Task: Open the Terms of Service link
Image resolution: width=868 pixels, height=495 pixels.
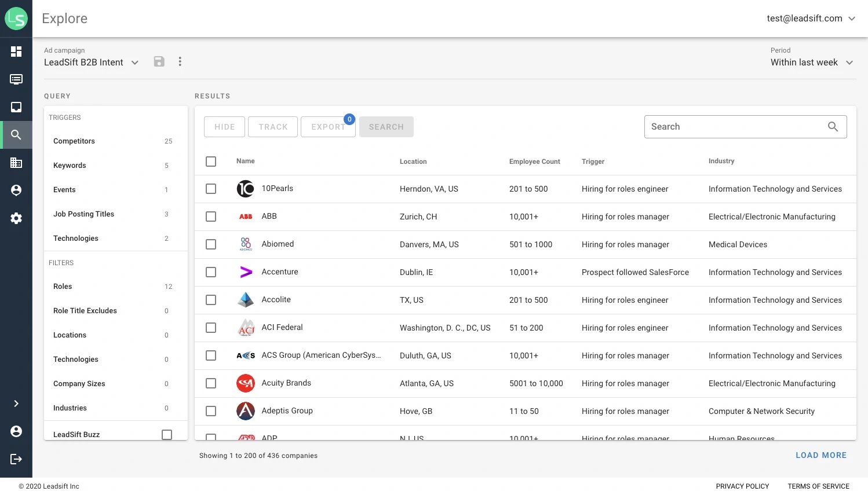Action: tap(818, 486)
